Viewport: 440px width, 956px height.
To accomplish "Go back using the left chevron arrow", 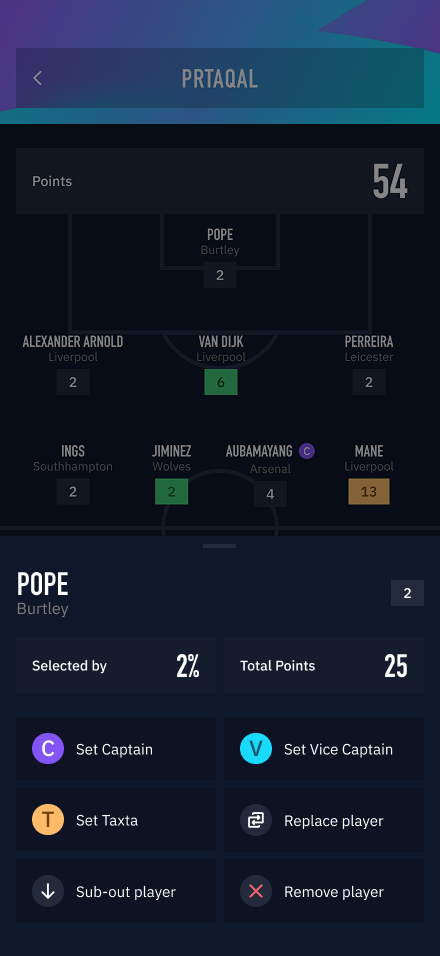I will (x=38, y=78).
